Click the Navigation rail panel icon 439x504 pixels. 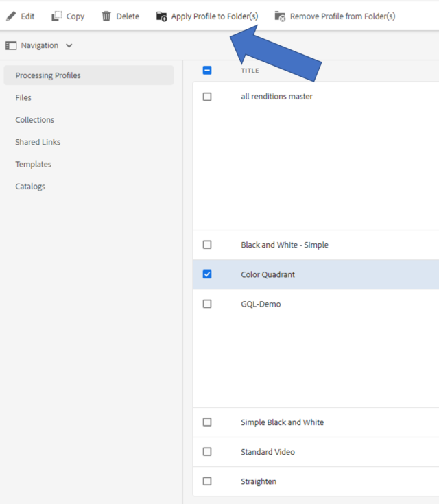point(11,46)
